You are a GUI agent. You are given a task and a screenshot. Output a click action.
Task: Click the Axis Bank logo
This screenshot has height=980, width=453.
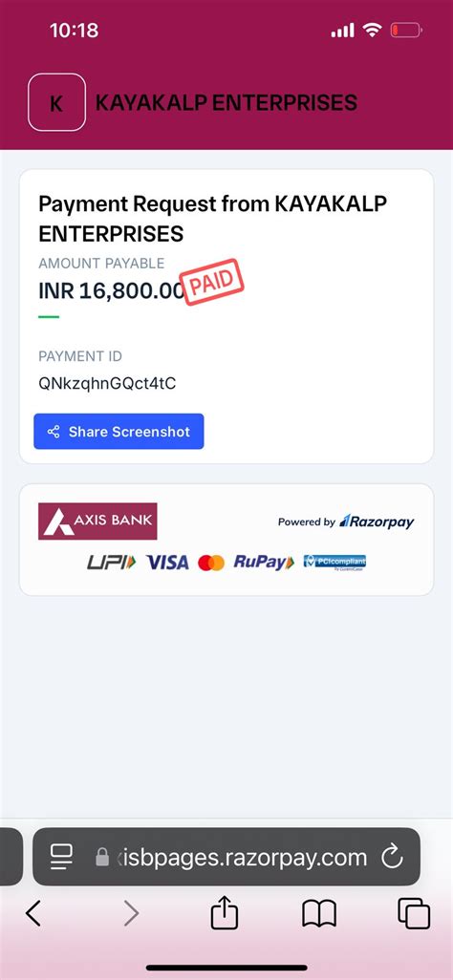pos(97,522)
